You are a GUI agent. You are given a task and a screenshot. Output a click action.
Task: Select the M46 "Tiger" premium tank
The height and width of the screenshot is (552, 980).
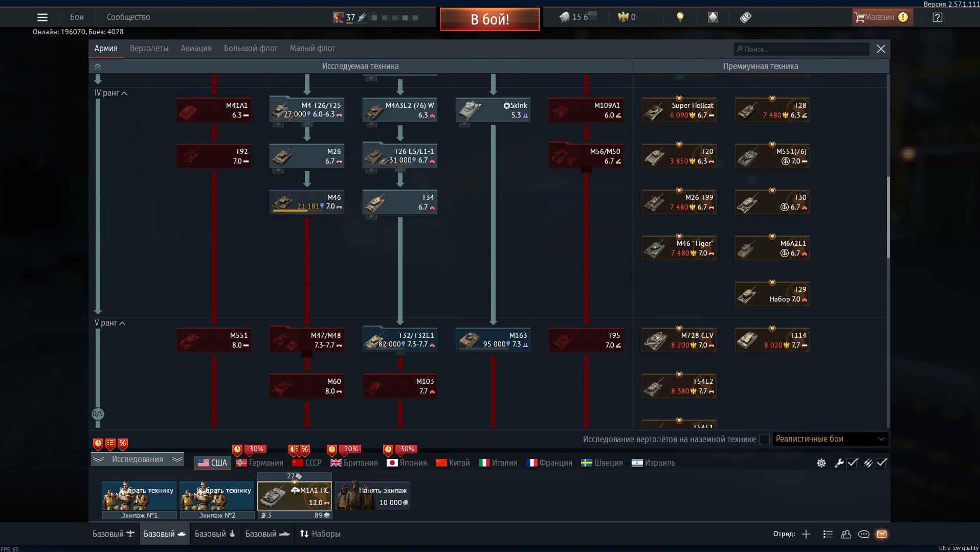pyautogui.click(x=679, y=248)
